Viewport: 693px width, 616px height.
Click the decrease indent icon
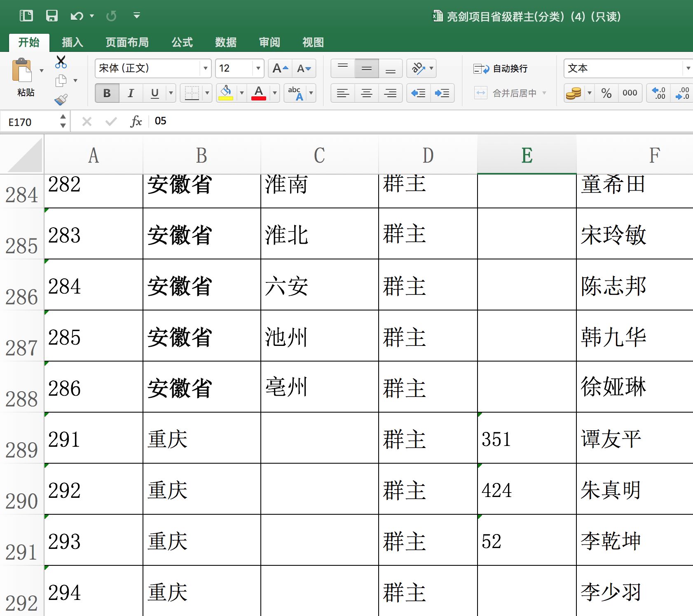(419, 93)
